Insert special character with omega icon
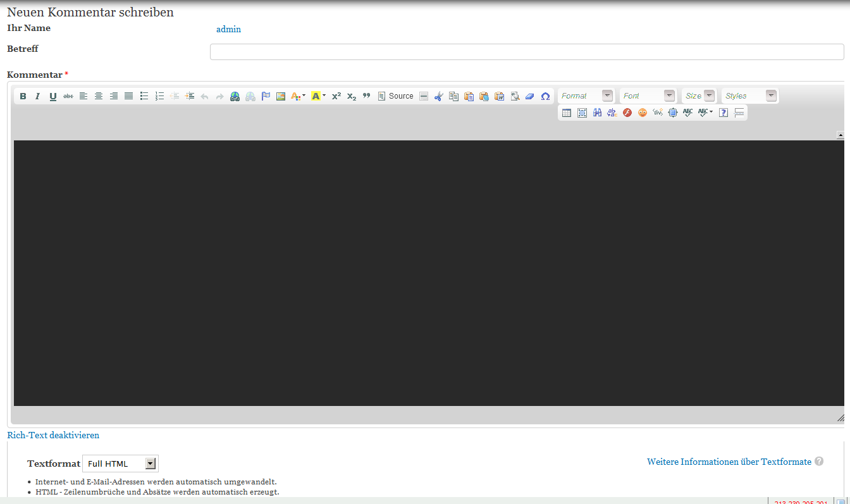Image resolution: width=850 pixels, height=504 pixels. click(x=545, y=96)
